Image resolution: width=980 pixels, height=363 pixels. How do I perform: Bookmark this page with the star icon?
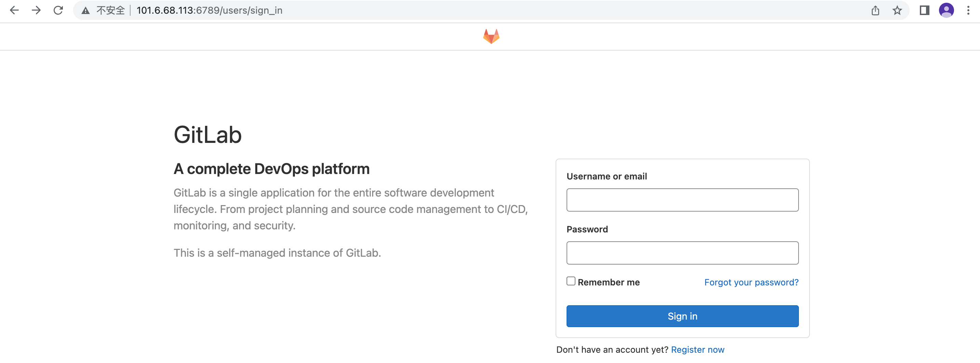897,10
